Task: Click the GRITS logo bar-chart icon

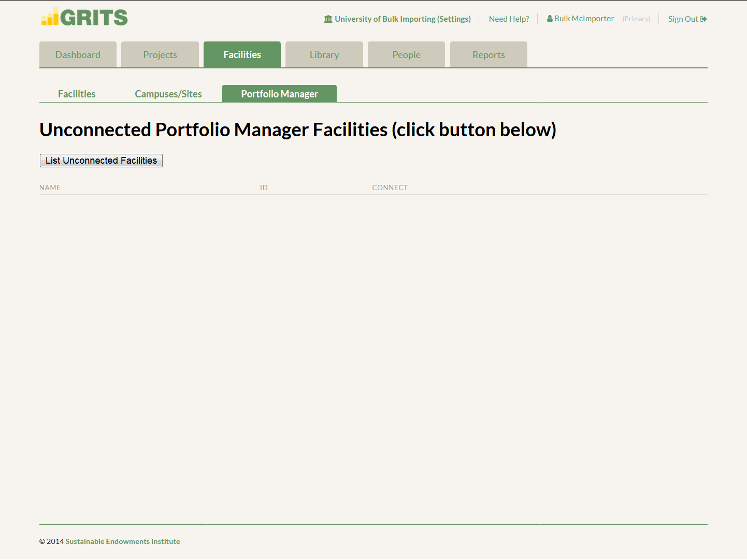Action: click(50, 17)
